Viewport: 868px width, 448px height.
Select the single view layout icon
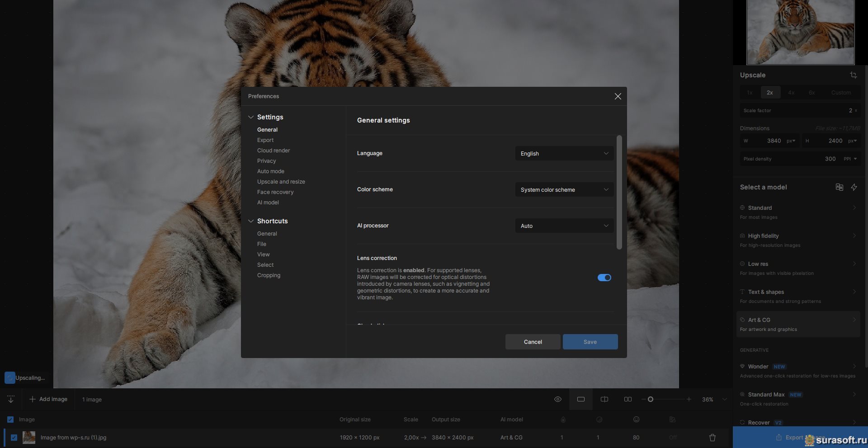(581, 399)
